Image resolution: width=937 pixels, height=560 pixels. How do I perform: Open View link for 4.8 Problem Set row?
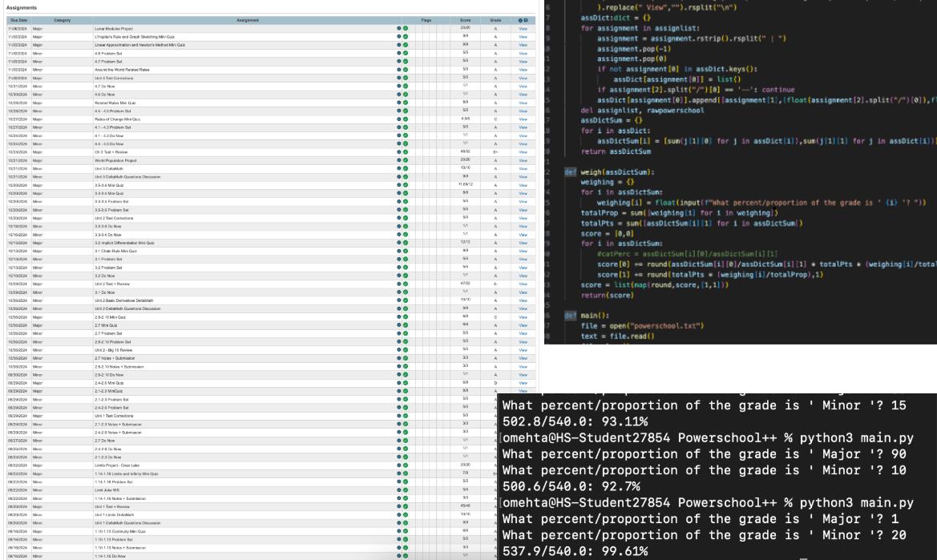point(523,53)
